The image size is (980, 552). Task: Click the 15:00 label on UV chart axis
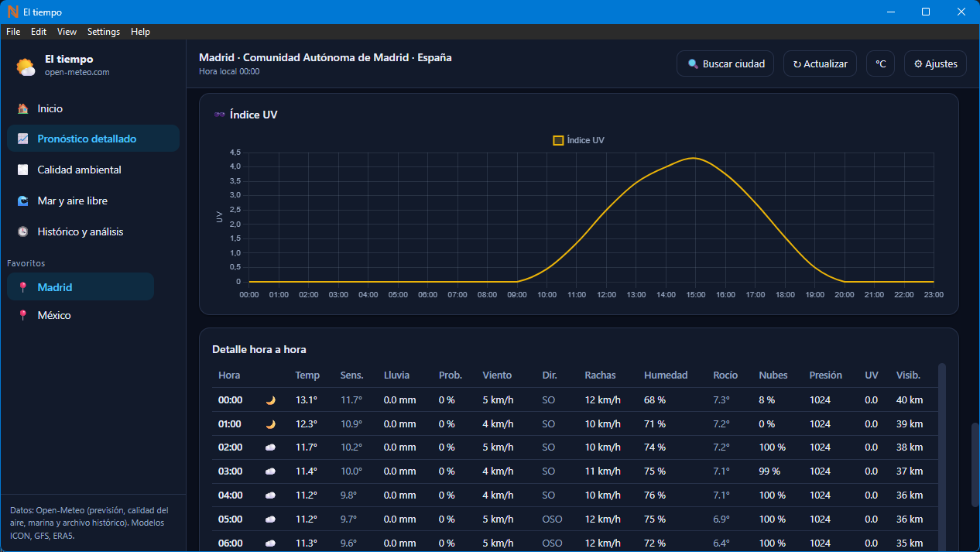(695, 295)
